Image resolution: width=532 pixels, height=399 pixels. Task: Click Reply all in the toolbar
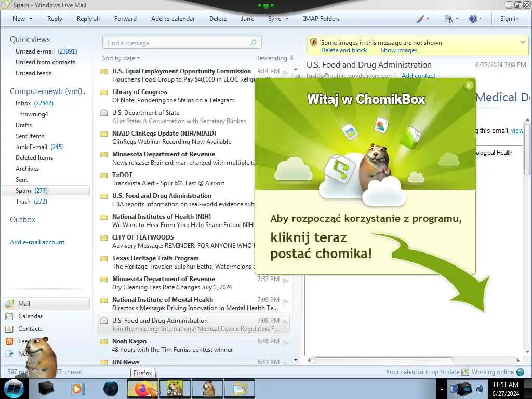click(x=88, y=19)
